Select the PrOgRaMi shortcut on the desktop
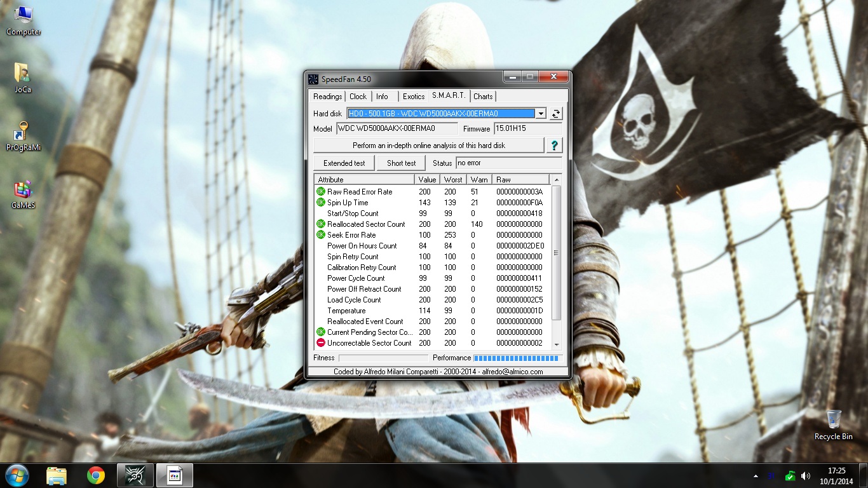The height and width of the screenshot is (488, 868). [23, 135]
